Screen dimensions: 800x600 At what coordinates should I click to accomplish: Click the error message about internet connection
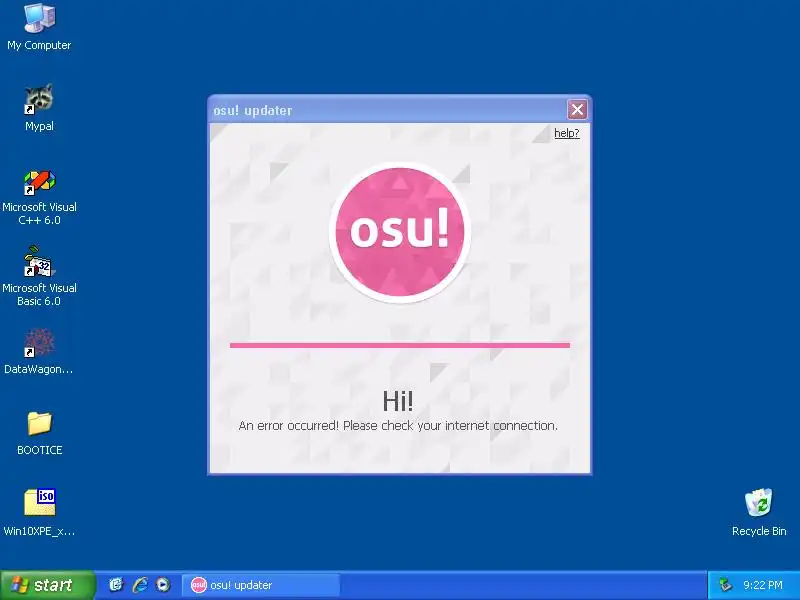click(x=398, y=426)
